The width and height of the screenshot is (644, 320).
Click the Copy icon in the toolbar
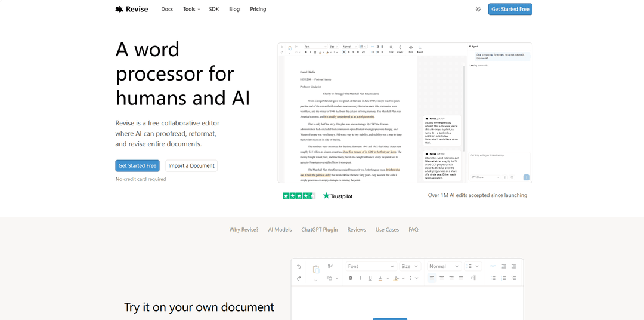tap(330, 278)
